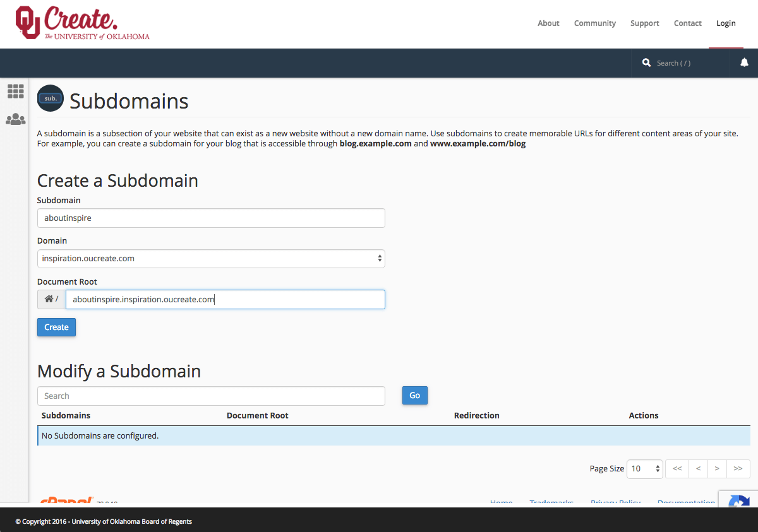Open the Support menu item
This screenshot has height=532, width=758.
pyautogui.click(x=644, y=23)
